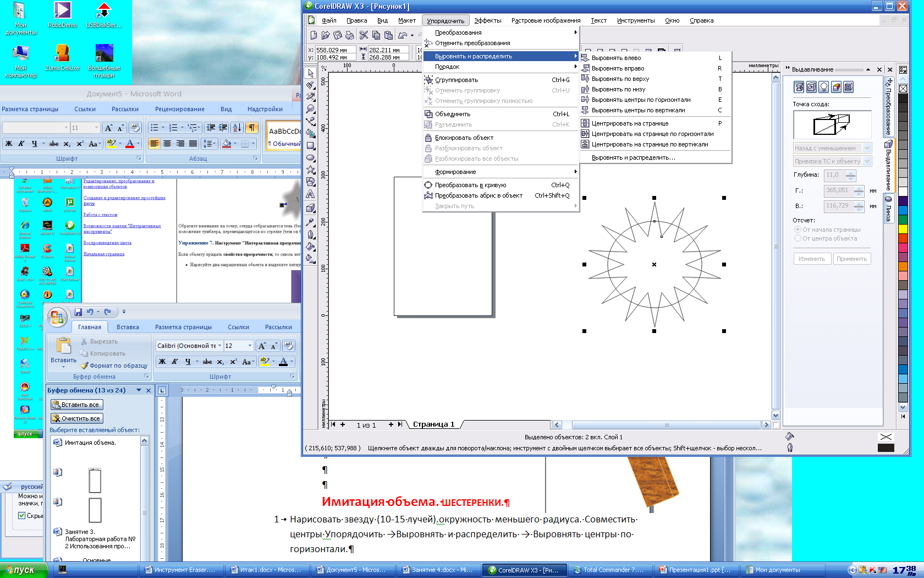Click the Глубина depth value field
The image size is (924, 578).
[835, 175]
